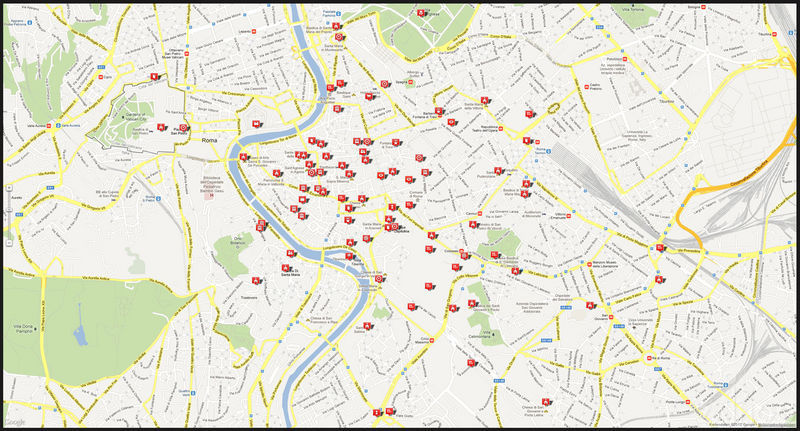Click the 'Villa Torlonia' park label
Screen dimensions: 800x431
[633, 10]
